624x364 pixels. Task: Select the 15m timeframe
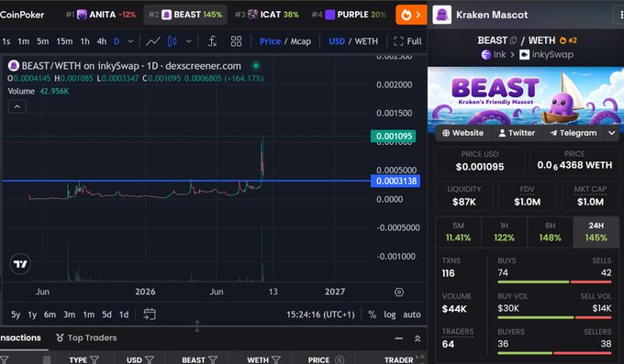click(64, 41)
